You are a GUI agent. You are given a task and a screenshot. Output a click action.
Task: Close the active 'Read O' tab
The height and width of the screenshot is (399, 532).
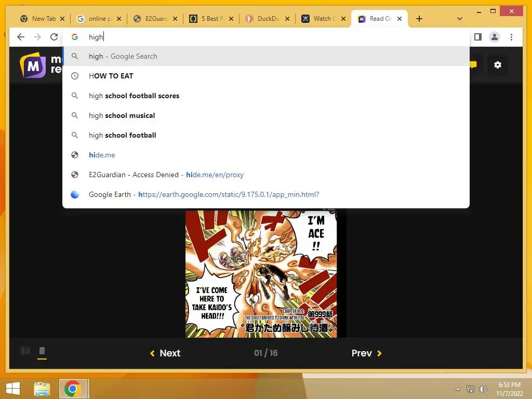point(400,19)
